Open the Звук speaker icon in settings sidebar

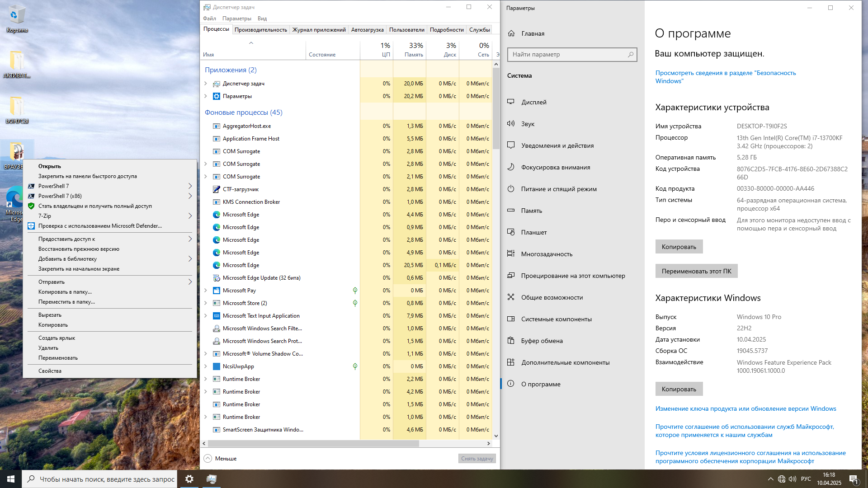point(511,123)
